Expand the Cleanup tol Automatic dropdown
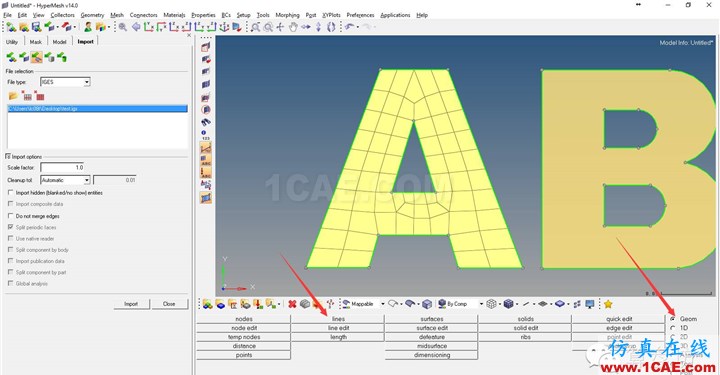The image size is (720, 375). [65, 180]
